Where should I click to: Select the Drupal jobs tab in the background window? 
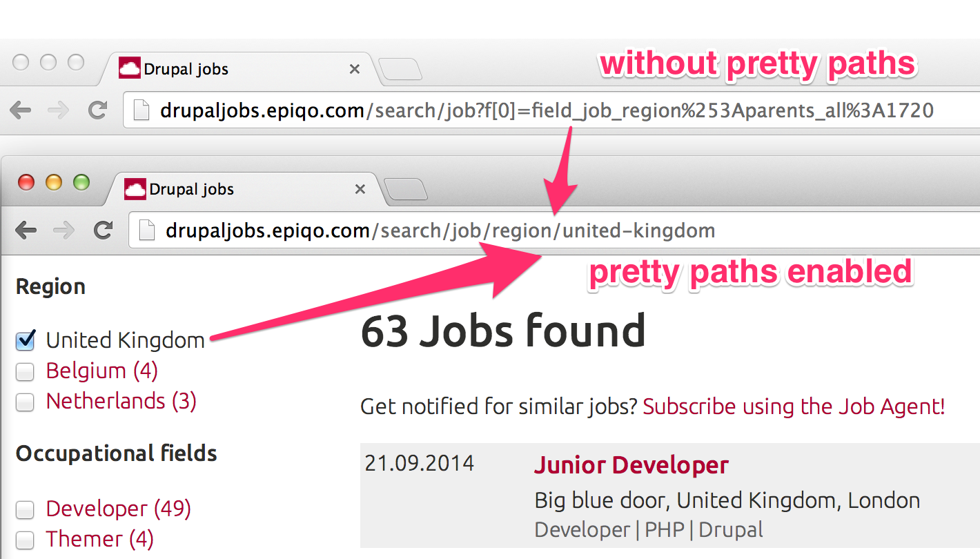click(236, 69)
